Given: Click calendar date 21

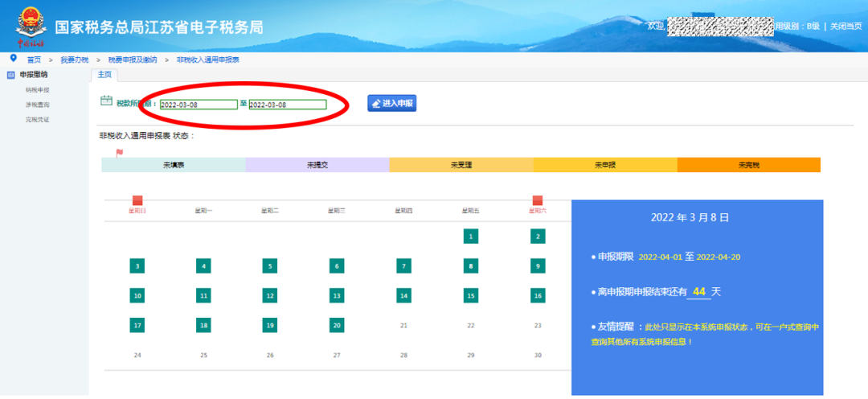Looking at the screenshot, I should 404,326.
